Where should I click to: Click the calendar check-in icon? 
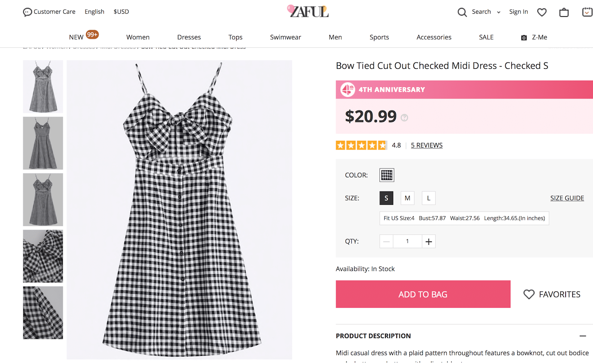(x=587, y=12)
